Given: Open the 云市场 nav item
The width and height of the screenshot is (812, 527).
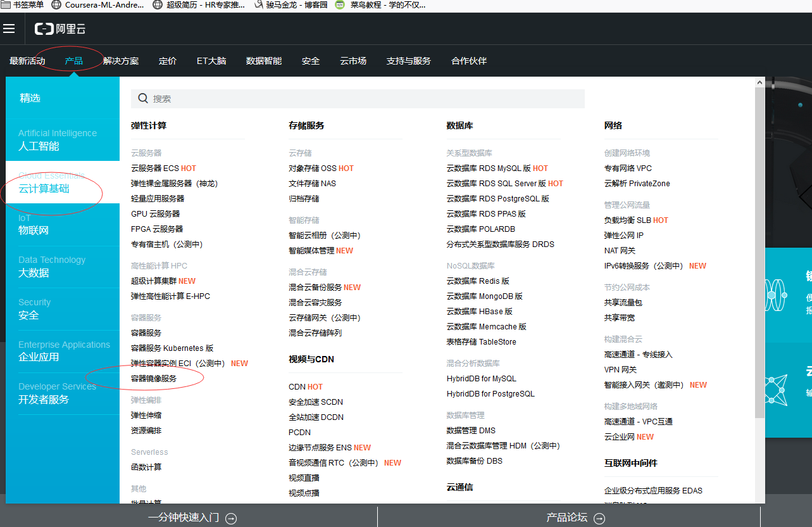Looking at the screenshot, I should point(353,61).
